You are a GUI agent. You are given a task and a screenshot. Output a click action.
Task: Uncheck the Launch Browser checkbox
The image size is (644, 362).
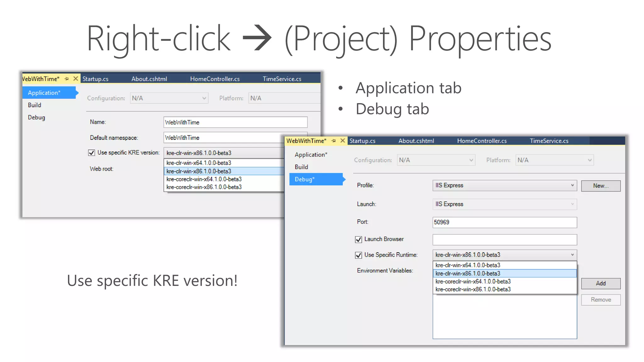[358, 239]
